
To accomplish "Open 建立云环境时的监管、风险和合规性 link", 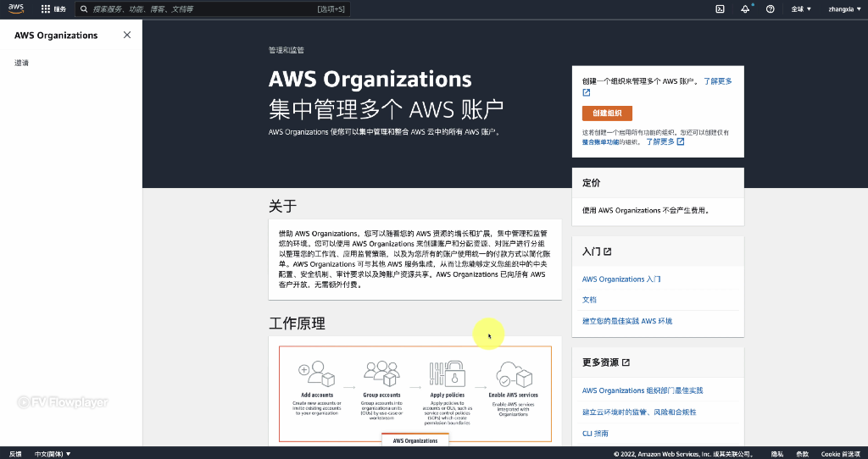I will [639, 412].
